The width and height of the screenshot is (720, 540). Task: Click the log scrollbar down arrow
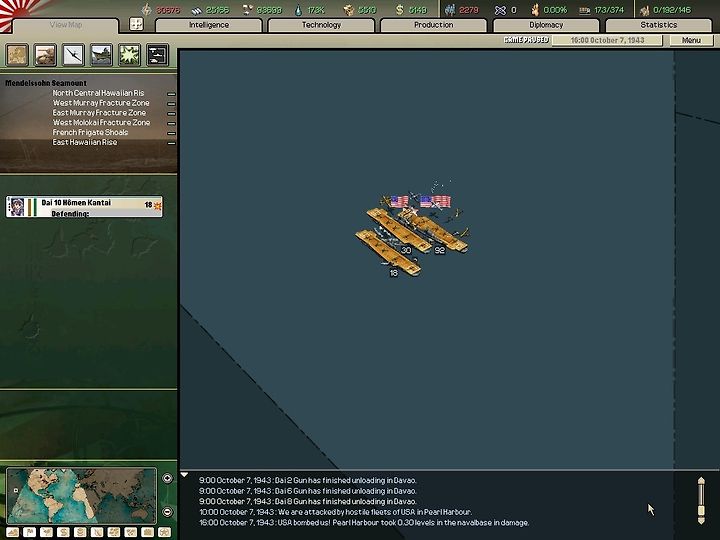[x=701, y=520]
